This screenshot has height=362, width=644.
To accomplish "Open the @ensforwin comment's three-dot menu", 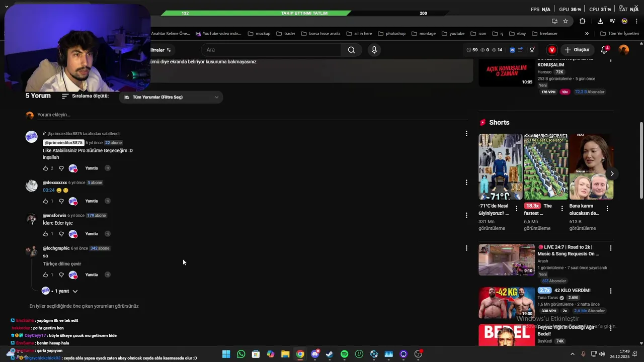I will tap(466, 215).
